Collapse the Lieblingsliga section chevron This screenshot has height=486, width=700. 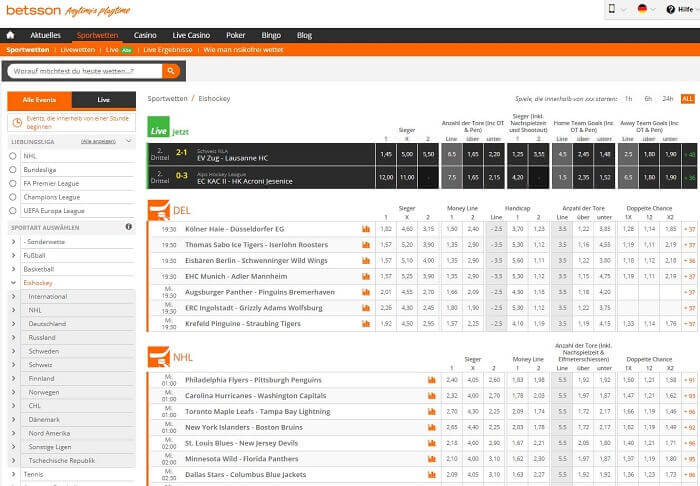(x=129, y=141)
